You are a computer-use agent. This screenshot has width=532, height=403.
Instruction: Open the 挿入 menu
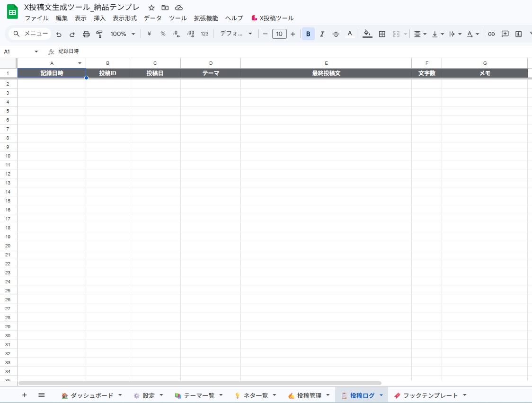[x=100, y=18]
